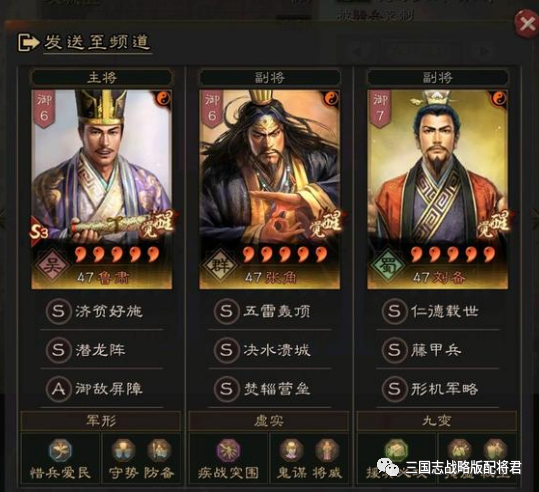Open the 刘备 general portrait card
The width and height of the screenshot is (539, 492).
click(x=438, y=189)
